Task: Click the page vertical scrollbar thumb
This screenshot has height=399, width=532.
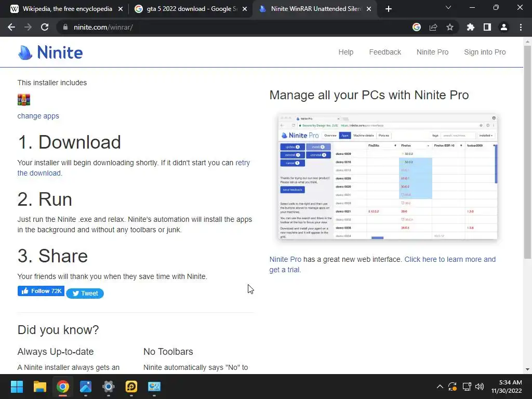Action: point(527,152)
